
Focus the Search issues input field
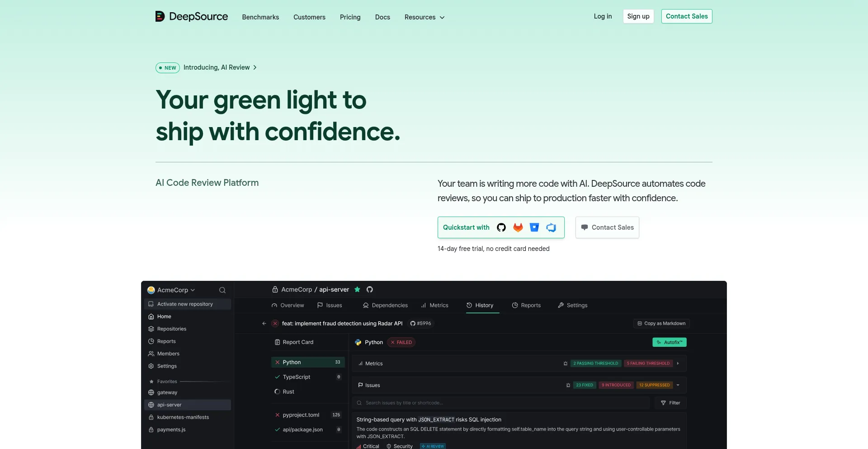(501, 403)
